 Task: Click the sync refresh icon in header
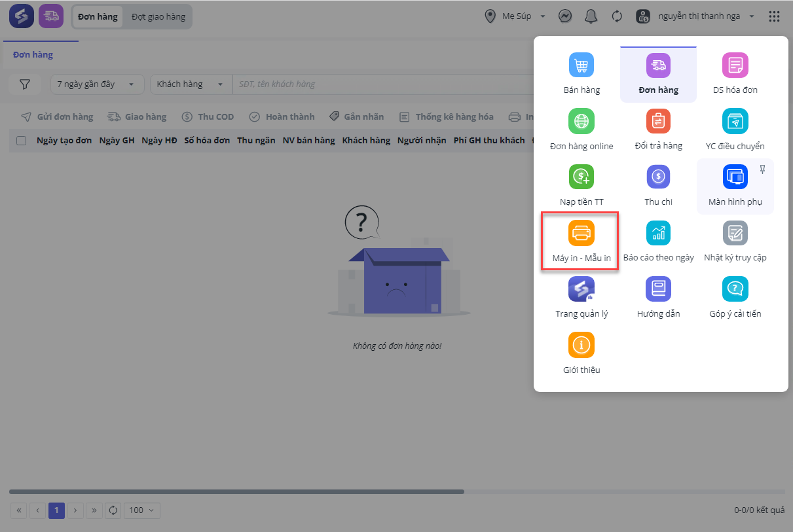coord(617,16)
